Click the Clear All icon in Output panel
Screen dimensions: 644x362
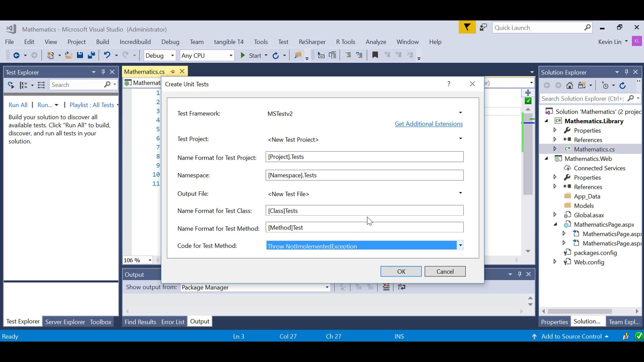point(386,287)
